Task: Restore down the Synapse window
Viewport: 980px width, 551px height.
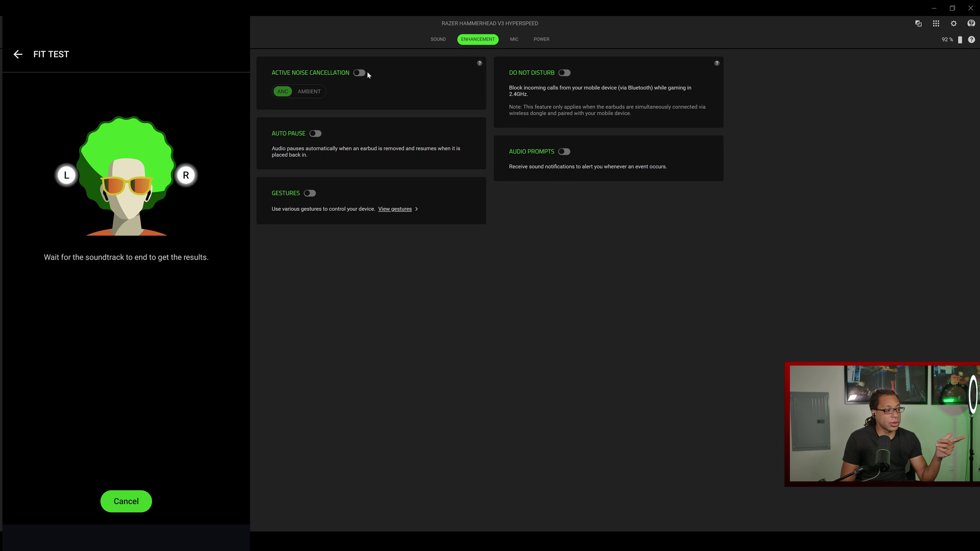Action: 952,8
